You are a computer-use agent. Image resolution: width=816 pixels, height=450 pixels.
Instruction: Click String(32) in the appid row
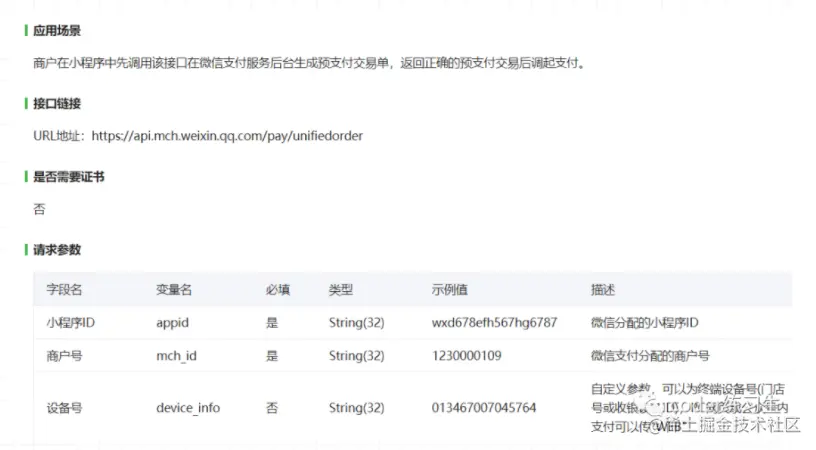[x=356, y=323]
